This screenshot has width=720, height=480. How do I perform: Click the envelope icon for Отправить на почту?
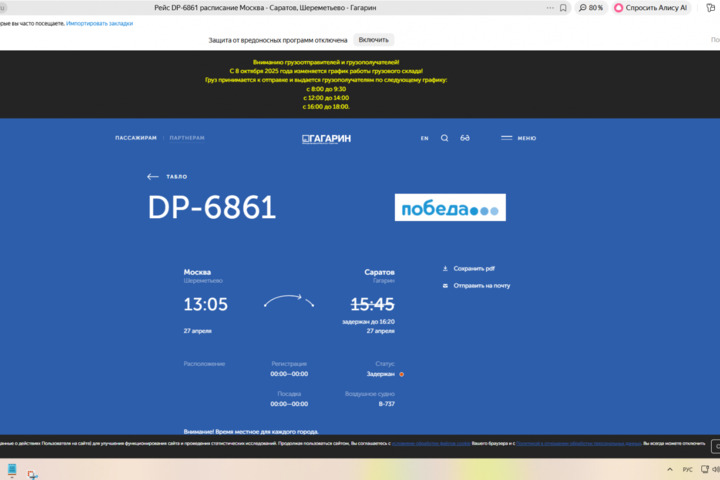(x=446, y=286)
